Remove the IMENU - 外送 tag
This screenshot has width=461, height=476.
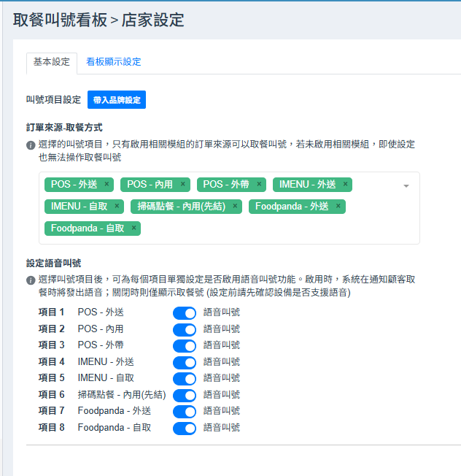345,185
